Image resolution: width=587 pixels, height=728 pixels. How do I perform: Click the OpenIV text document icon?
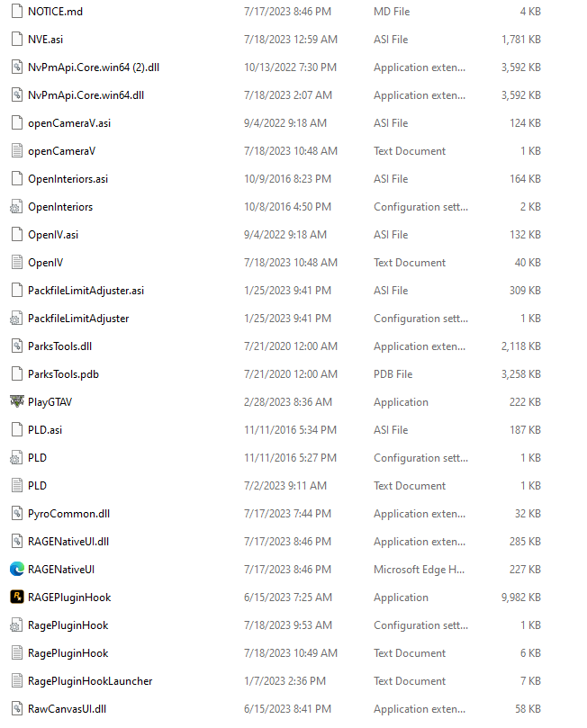[17, 263]
